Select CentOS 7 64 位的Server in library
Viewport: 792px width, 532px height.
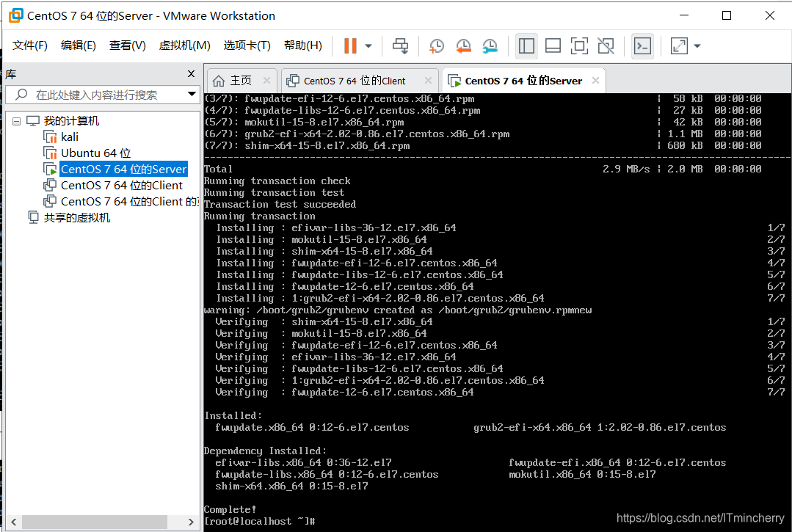coord(124,169)
